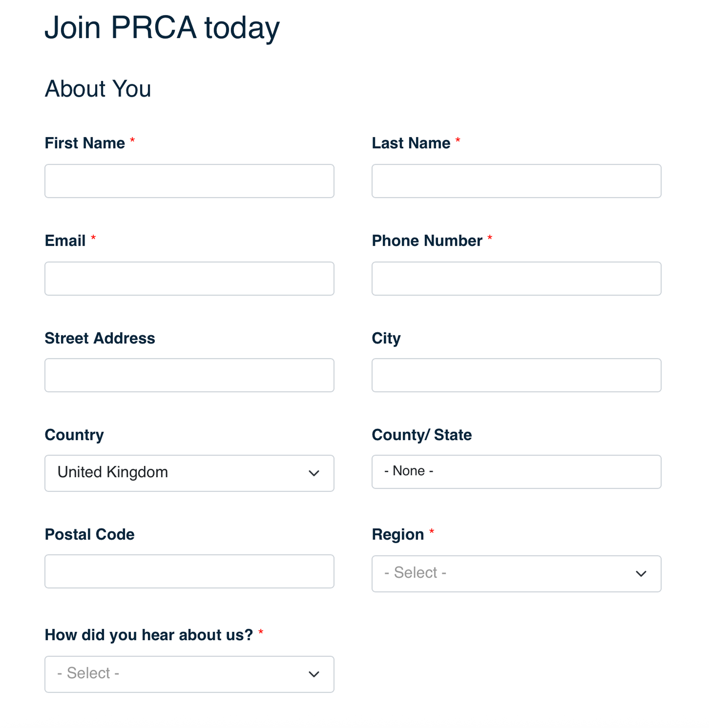The height and width of the screenshot is (728, 709).
Task: Click the 'First Name' field label
Action: click(85, 143)
